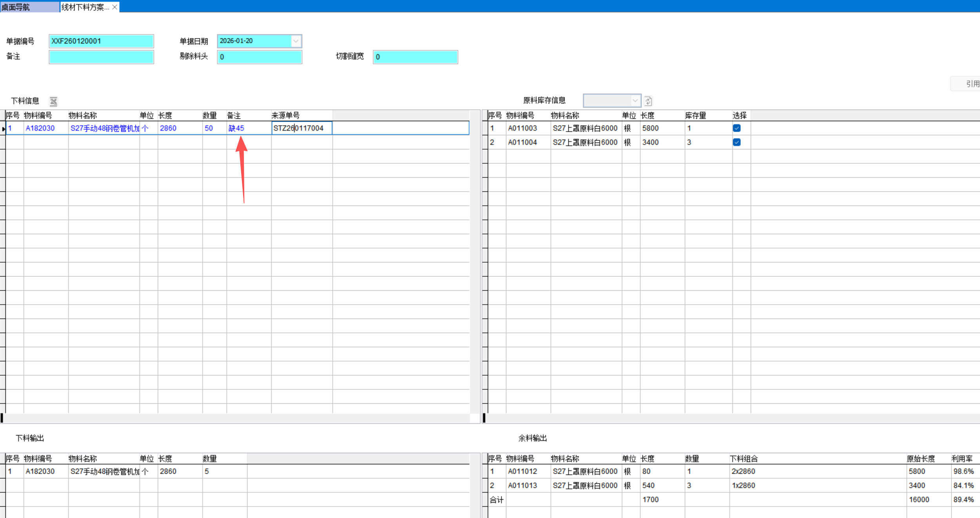Select the 线材下料方案 tab

pos(84,7)
